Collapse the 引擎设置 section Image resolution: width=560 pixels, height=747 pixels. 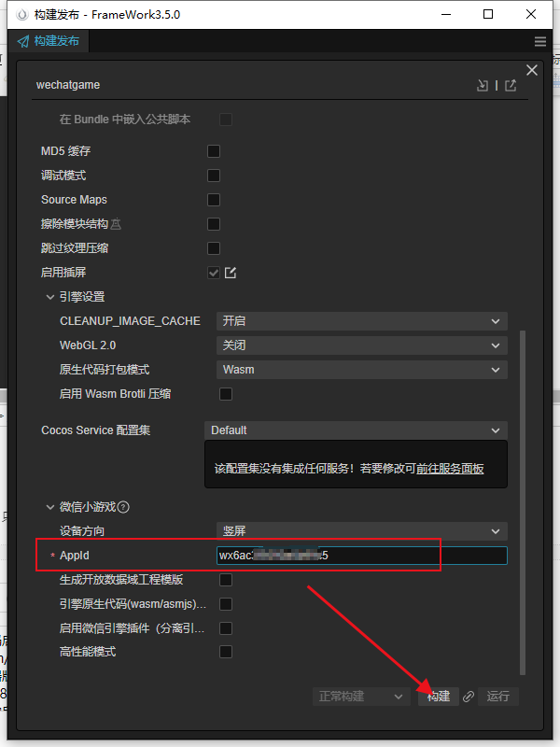50,297
